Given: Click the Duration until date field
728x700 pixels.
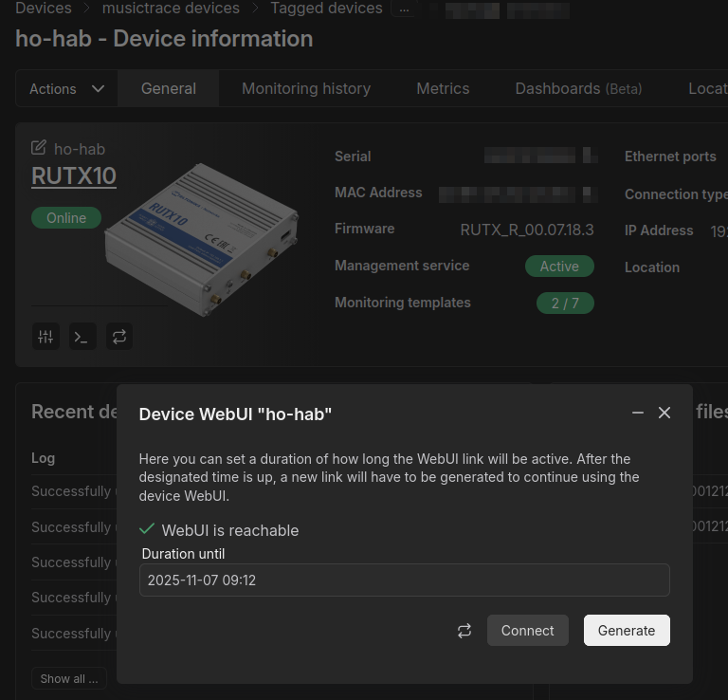Looking at the screenshot, I should (x=404, y=580).
